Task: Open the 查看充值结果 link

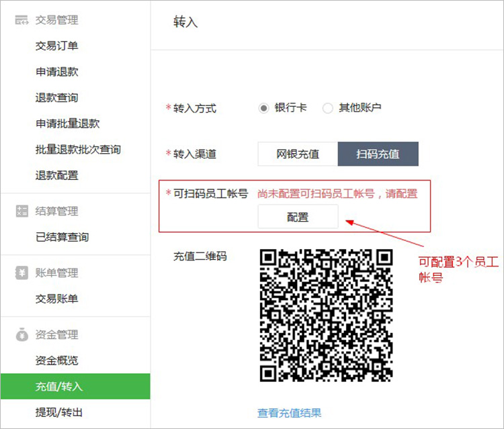Action: [289, 413]
